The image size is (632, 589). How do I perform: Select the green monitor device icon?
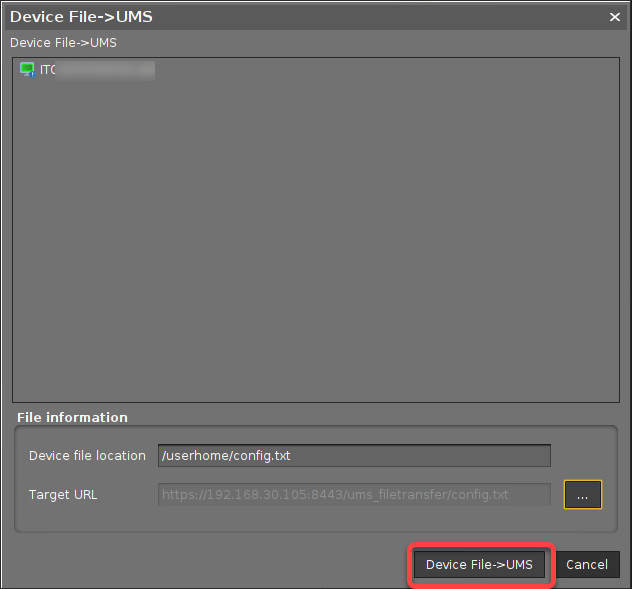click(27, 70)
